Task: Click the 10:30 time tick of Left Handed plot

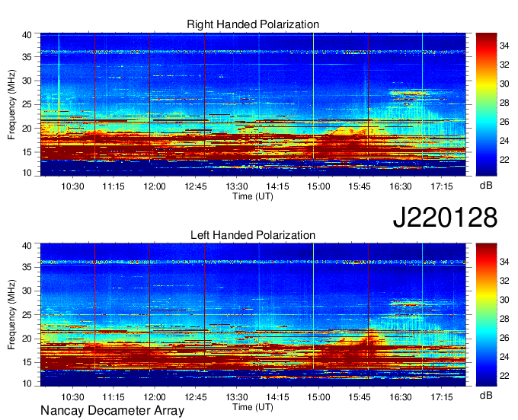Action: [72, 397]
